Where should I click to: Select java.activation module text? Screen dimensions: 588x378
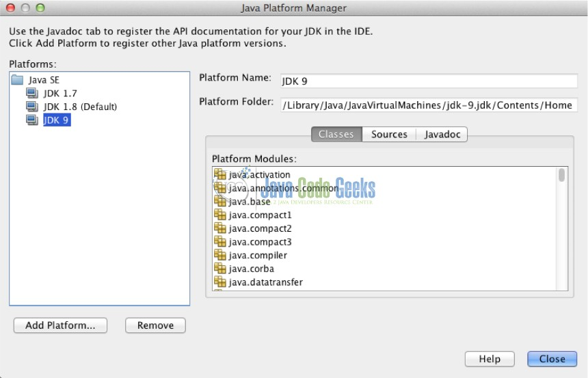pyautogui.click(x=260, y=175)
